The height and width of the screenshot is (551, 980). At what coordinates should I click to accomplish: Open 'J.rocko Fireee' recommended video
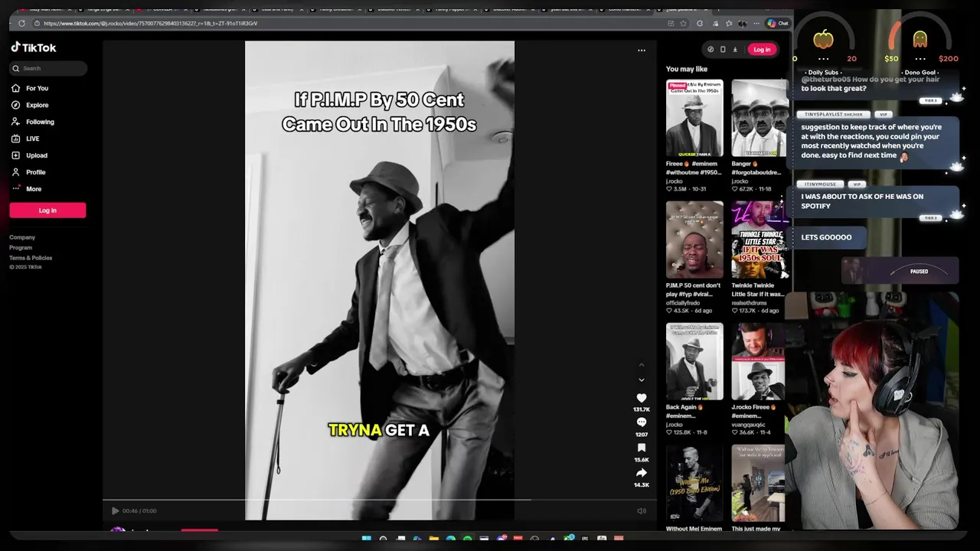click(759, 361)
